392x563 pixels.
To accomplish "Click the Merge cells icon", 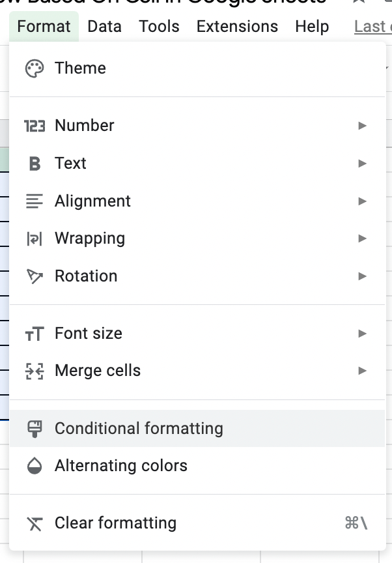I will pyautogui.click(x=35, y=371).
